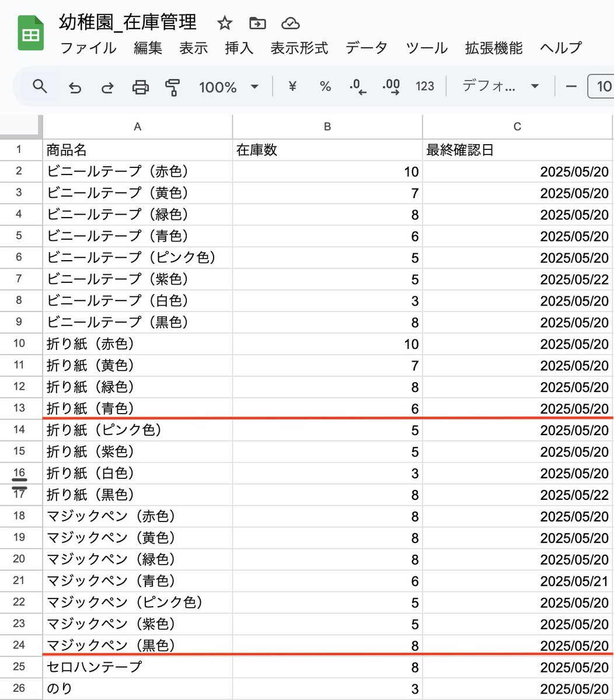The height and width of the screenshot is (700, 614).
Task: Apply percent format
Action: [325, 87]
